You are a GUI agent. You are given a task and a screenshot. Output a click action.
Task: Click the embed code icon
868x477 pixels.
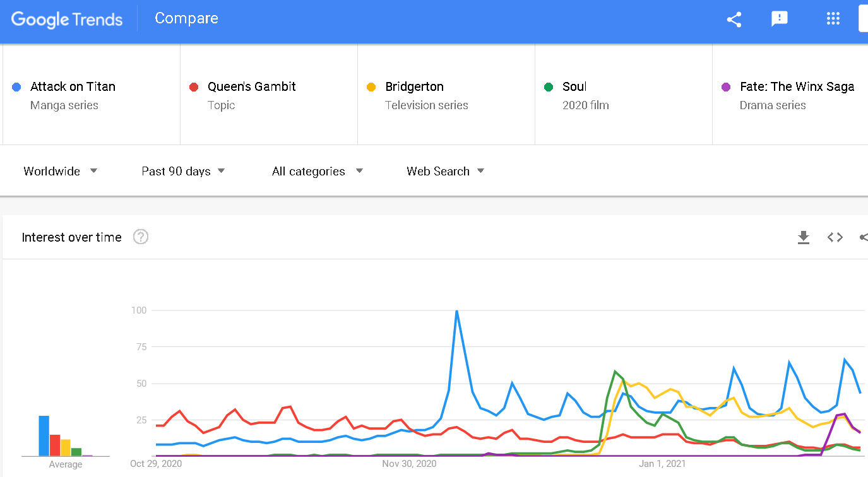[x=835, y=237]
